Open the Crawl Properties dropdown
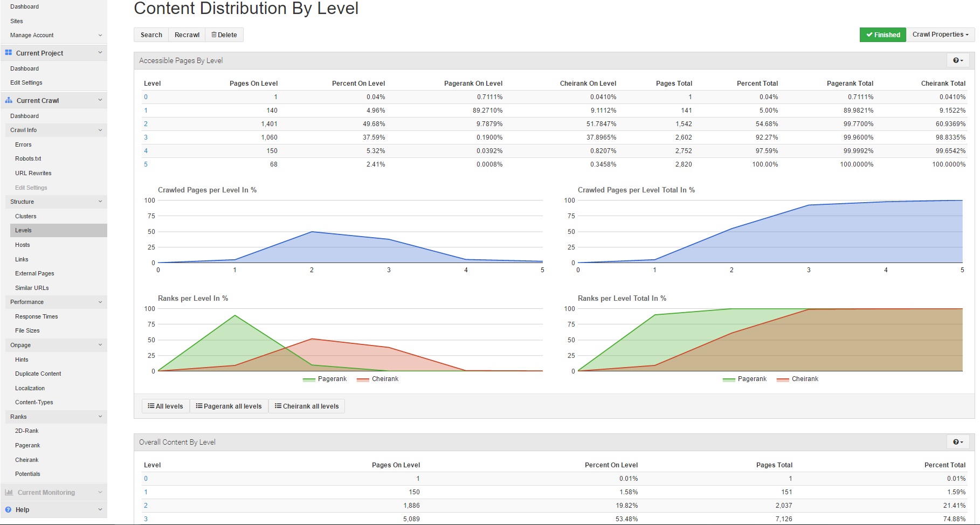Viewport: 980px width, 525px height. [940, 34]
